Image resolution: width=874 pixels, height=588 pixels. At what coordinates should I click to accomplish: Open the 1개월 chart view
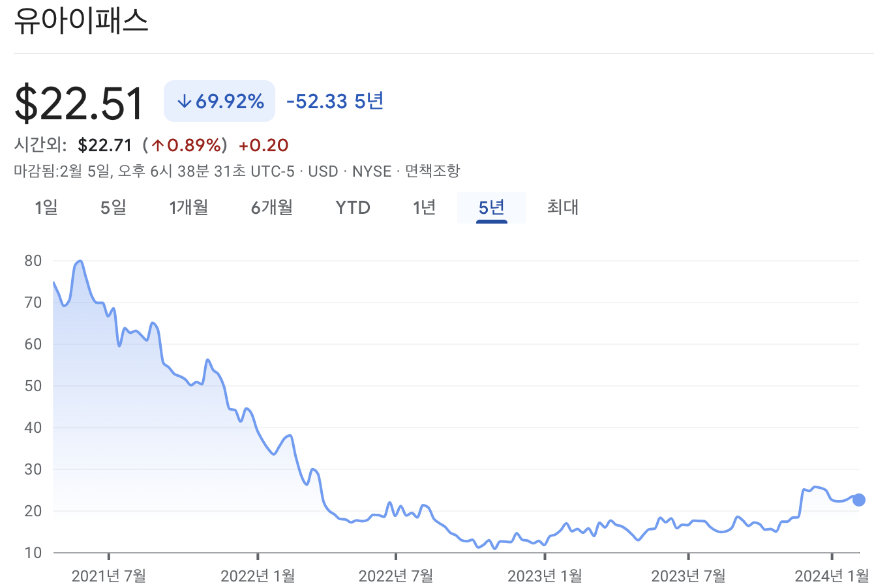188,207
